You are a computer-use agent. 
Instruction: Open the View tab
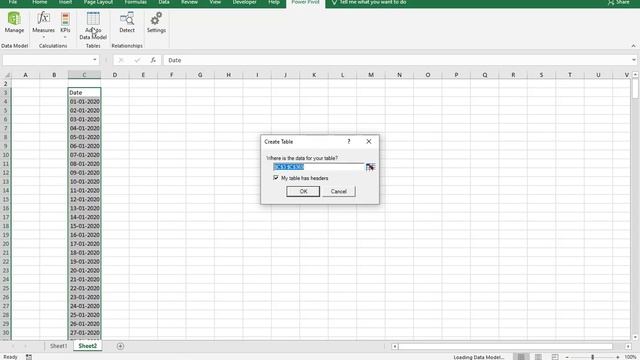coord(215,2)
